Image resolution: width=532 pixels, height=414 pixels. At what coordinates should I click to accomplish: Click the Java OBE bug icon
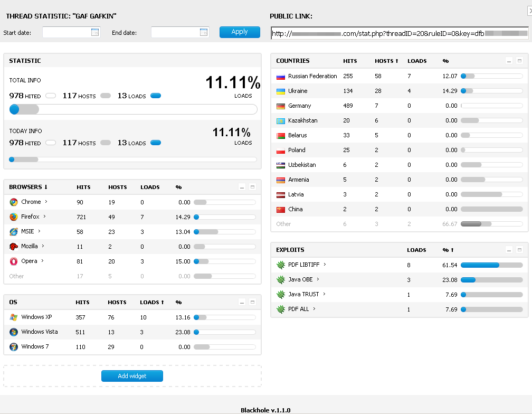(281, 280)
